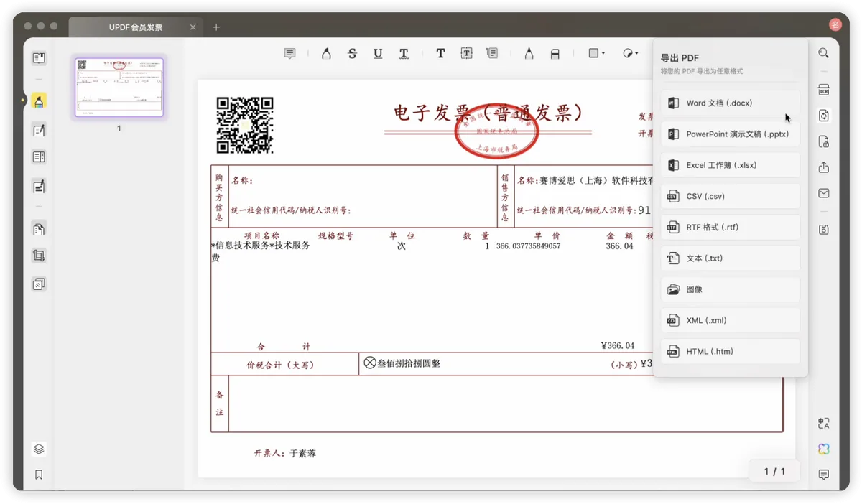This screenshot has height=504, width=862.
Task: Click the Export PDF convert icon
Action: (x=824, y=116)
